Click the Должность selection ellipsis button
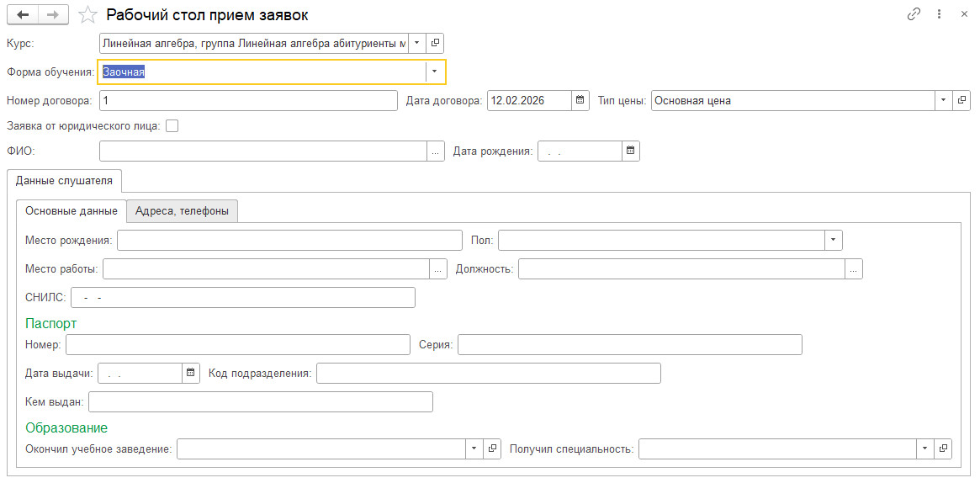This screenshot has width=980, height=483. [853, 269]
